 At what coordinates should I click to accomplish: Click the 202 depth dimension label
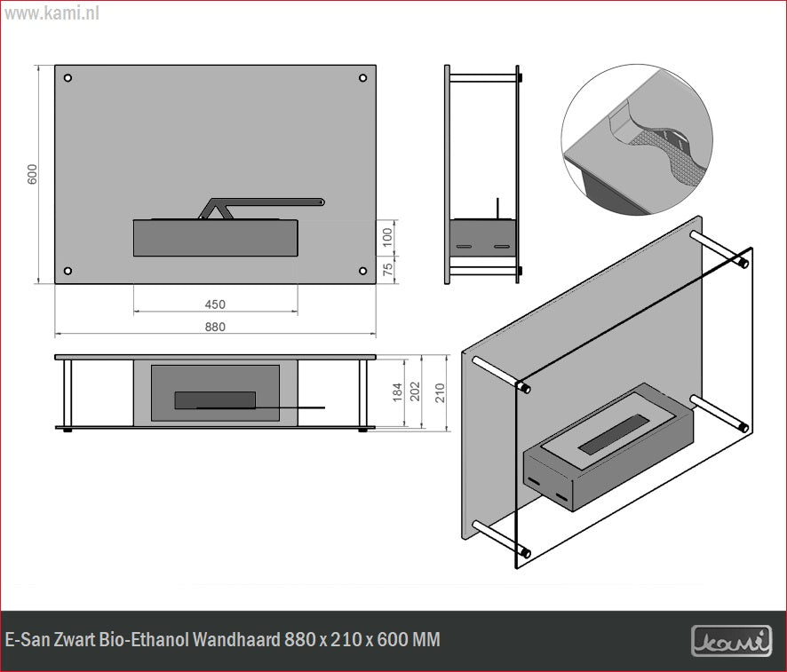coord(417,391)
